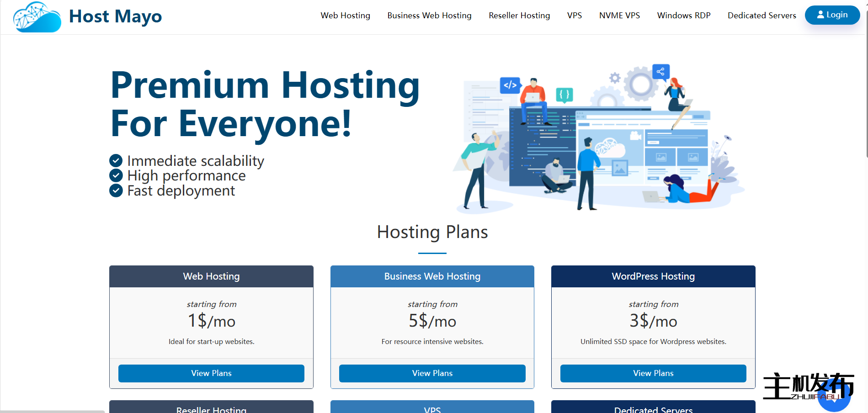868x413 pixels.
Task: Click the Host Mayo brand name text
Action: 115,16
